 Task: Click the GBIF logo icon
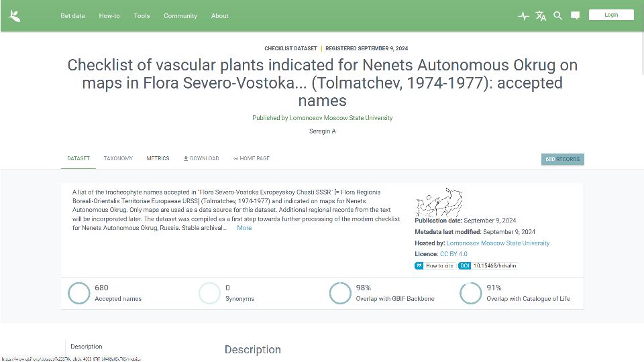click(x=14, y=15)
